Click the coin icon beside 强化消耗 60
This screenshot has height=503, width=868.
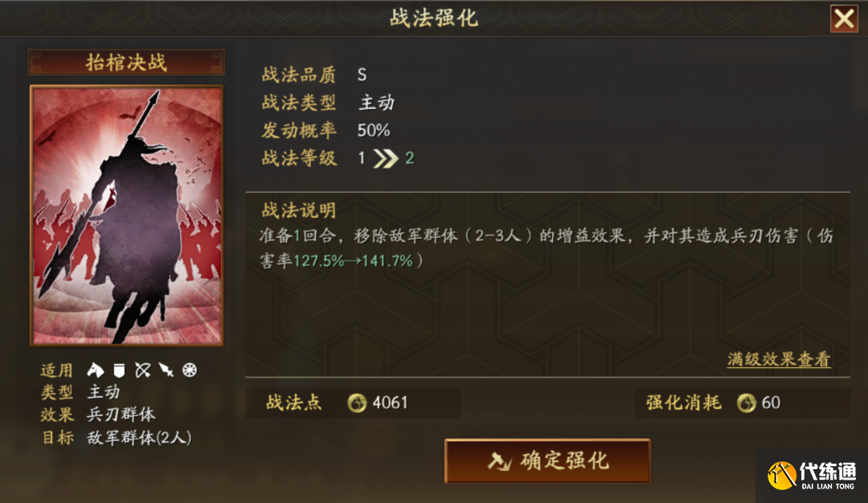coord(746,403)
